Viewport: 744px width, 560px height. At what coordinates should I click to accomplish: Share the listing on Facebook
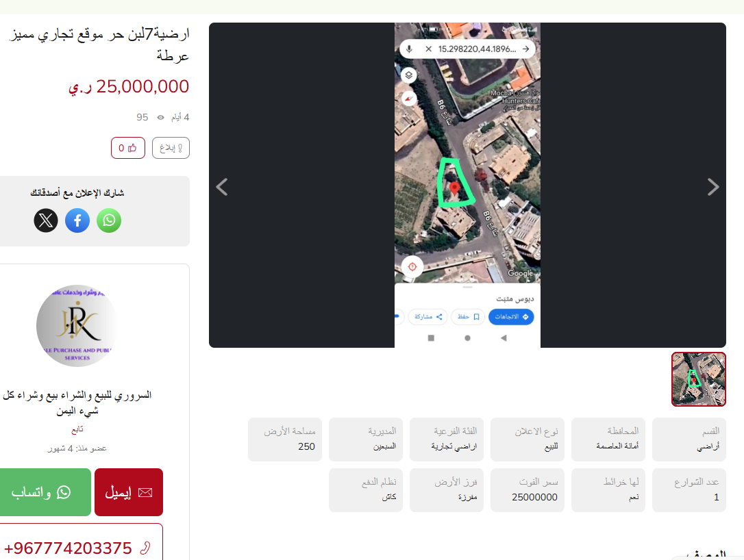pyautogui.click(x=77, y=220)
